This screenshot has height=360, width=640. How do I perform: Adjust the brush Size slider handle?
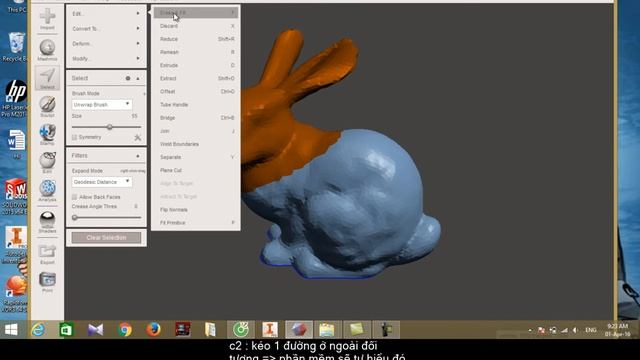click(x=109, y=127)
